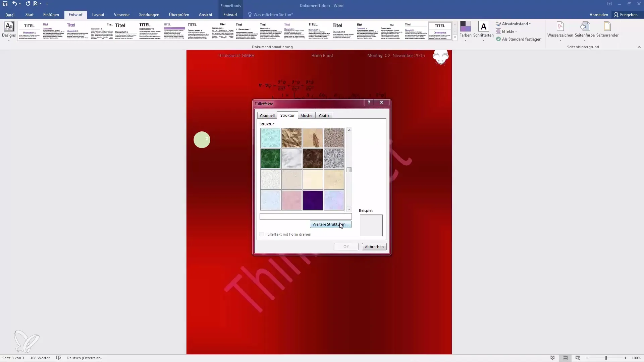
Task: Click the spelling check icon in status bar
Action: coord(59,358)
